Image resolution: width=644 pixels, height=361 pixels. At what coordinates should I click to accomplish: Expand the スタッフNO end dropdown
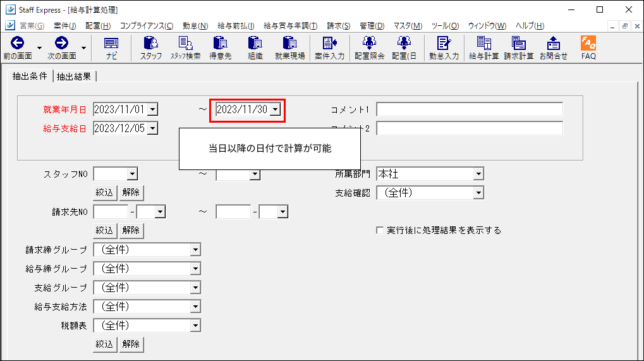click(255, 174)
